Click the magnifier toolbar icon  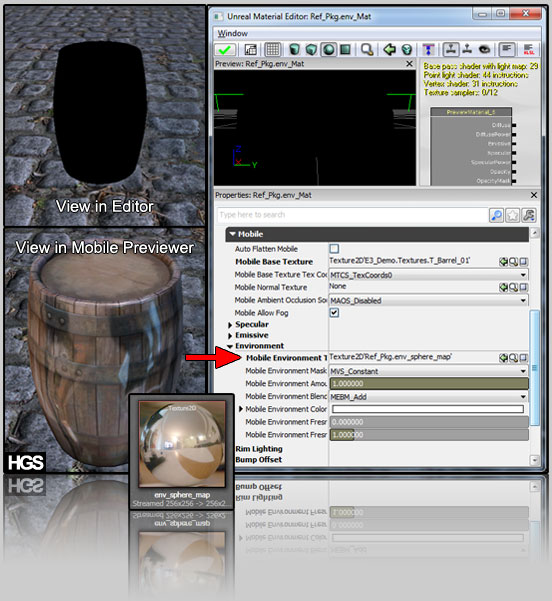pos(367,49)
